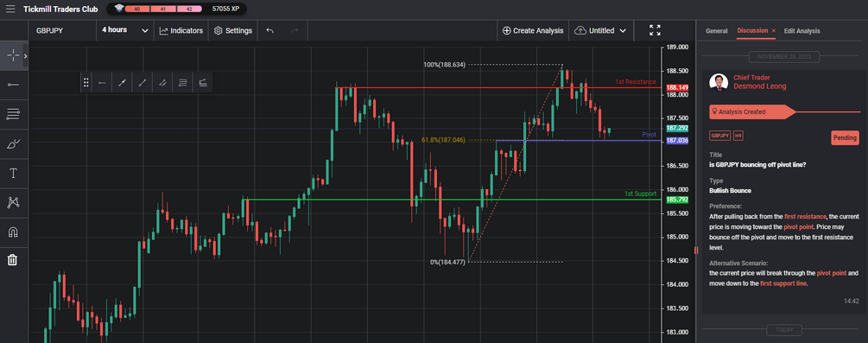Open the Fibonacci retracement tools group
The image size is (868, 343).
pyautogui.click(x=13, y=115)
